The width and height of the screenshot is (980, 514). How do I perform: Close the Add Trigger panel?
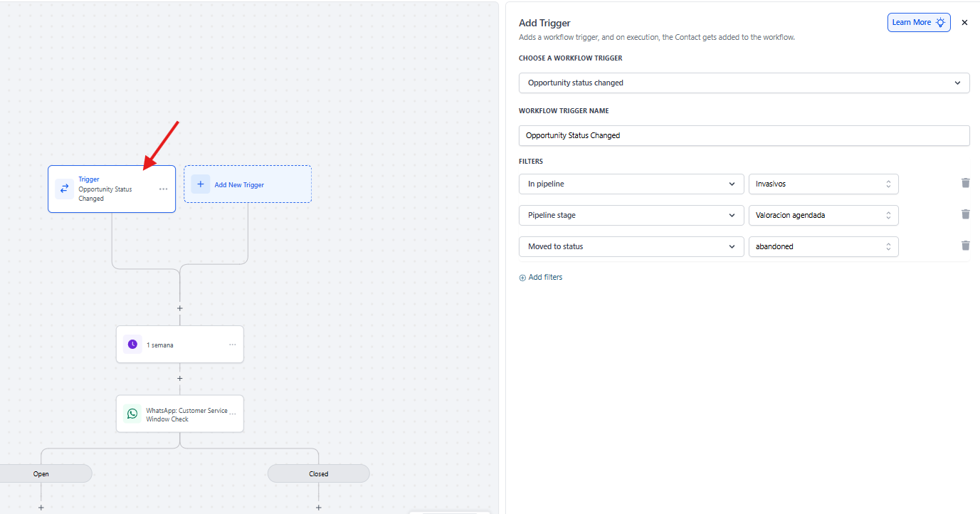(x=964, y=23)
